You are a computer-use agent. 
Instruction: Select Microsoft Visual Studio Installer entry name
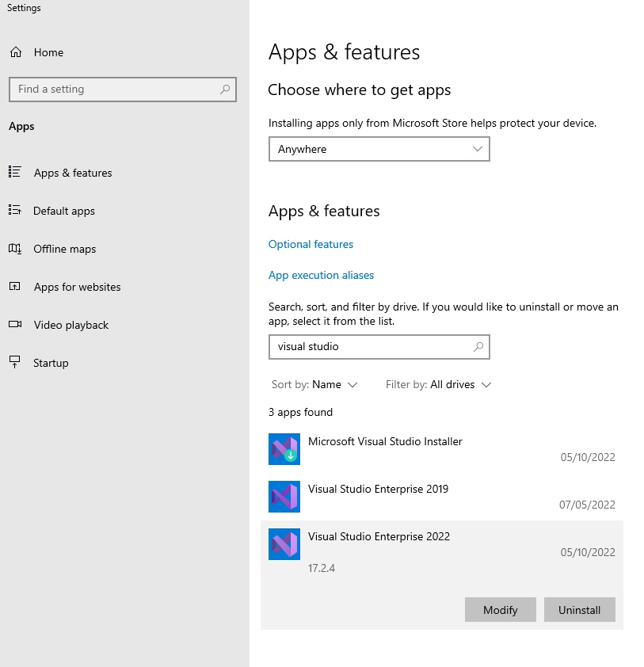coord(385,441)
